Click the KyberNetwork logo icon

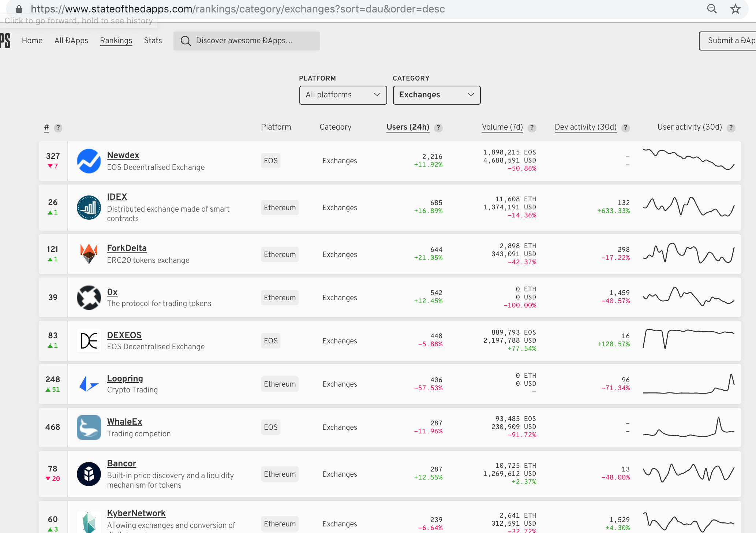tap(89, 522)
